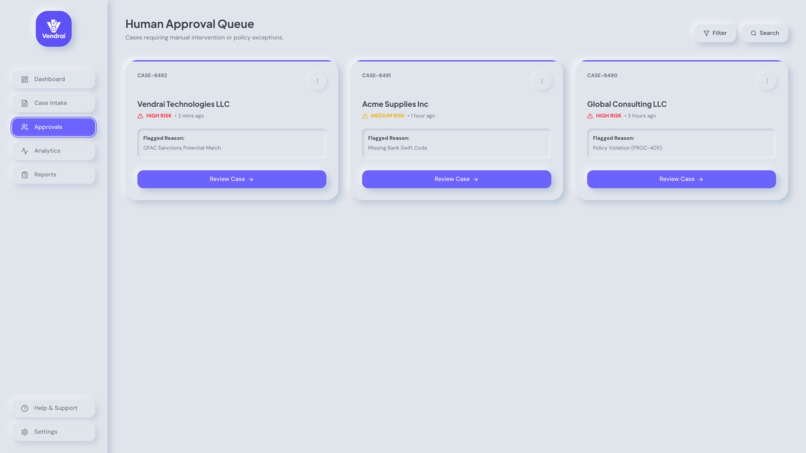Review the Vendrai Technologies LLC case

click(x=231, y=179)
